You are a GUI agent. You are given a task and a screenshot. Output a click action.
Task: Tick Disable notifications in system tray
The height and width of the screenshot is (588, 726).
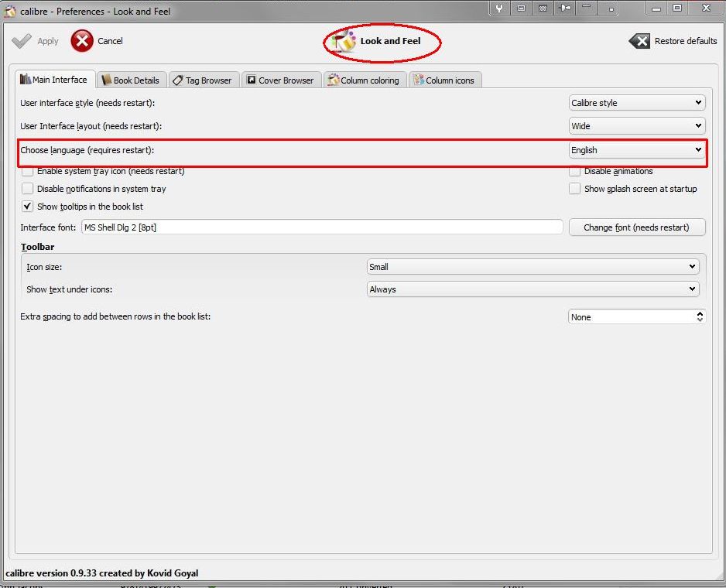pos(27,189)
